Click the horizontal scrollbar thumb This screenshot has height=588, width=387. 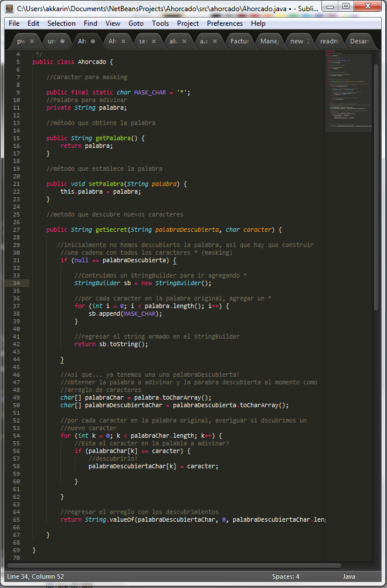point(175,566)
